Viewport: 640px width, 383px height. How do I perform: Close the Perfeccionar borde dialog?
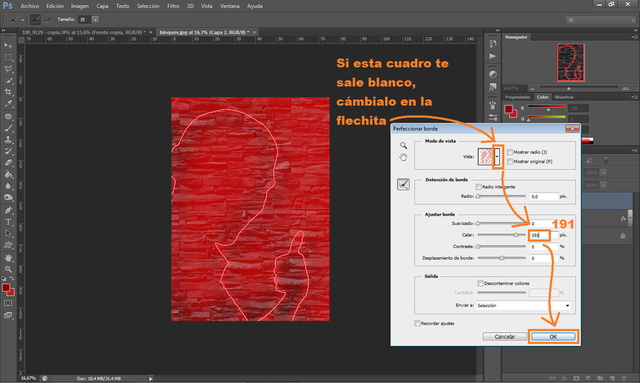tap(572, 129)
